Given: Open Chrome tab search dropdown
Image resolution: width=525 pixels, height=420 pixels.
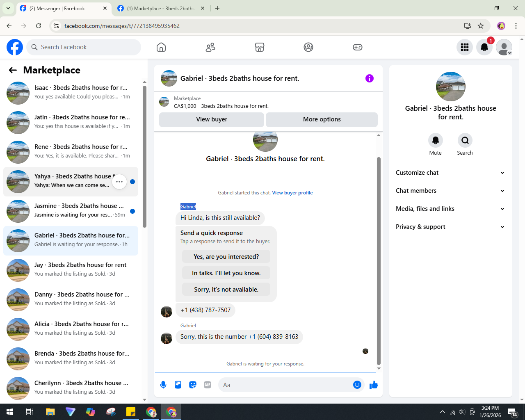Looking at the screenshot, I should (x=8, y=8).
